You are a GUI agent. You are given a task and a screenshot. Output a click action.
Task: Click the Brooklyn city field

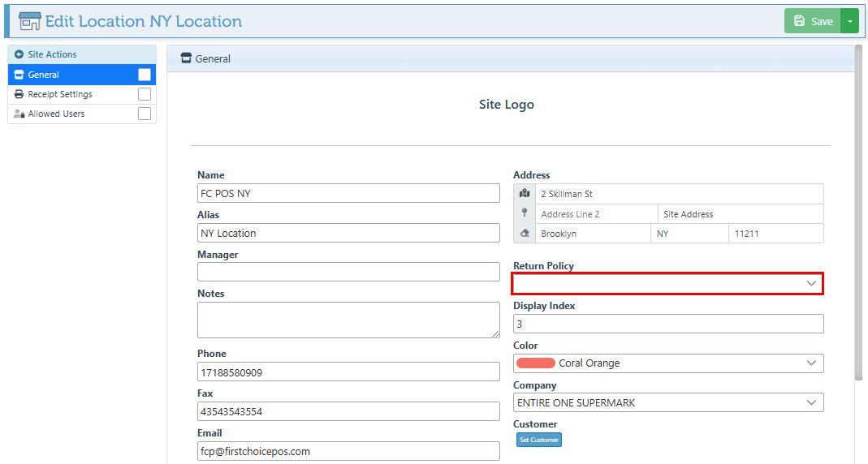pos(593,233)
